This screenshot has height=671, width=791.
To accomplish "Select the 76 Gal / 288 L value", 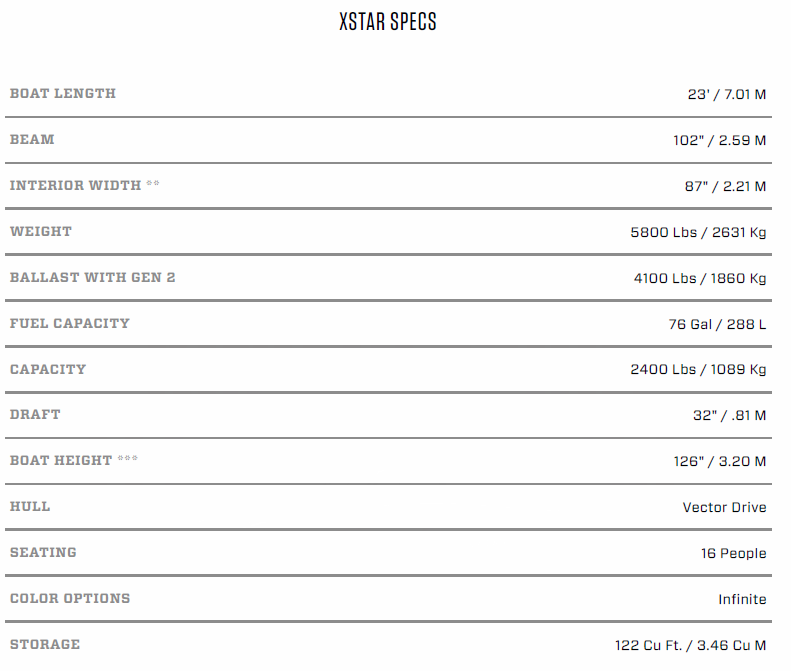I will [715, 325].
